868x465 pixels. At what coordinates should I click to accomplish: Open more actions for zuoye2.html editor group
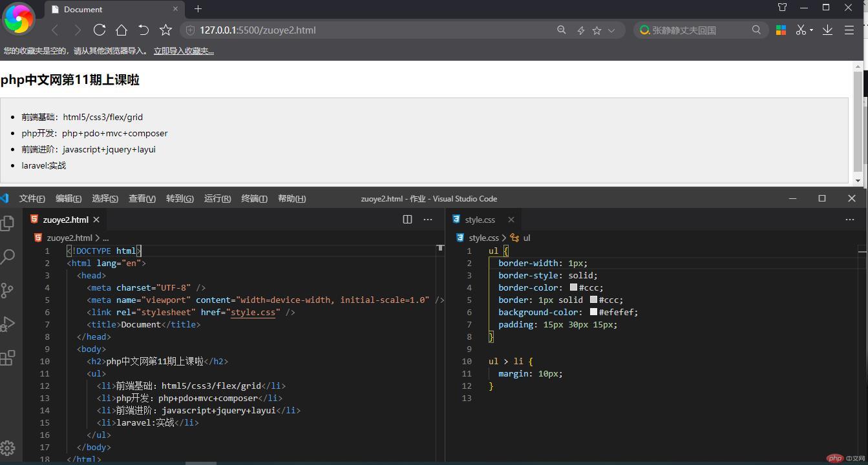(x=428, y=220)
